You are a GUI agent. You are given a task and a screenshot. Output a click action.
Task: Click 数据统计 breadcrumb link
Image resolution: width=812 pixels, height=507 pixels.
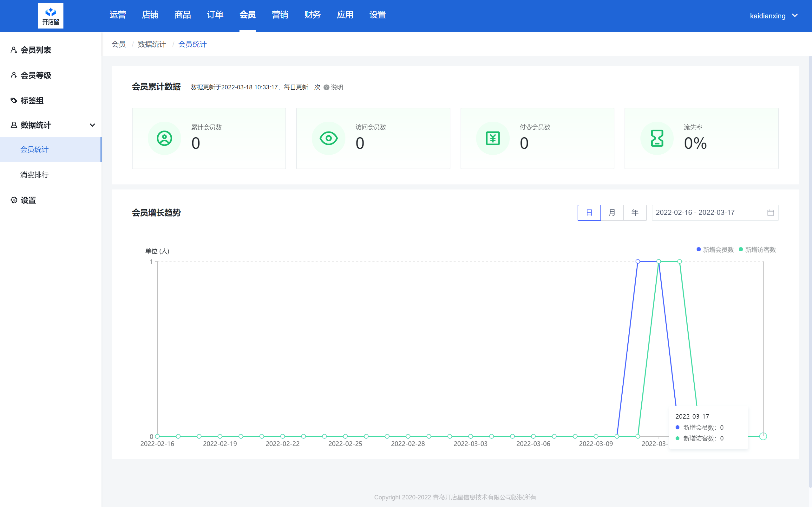152,44
